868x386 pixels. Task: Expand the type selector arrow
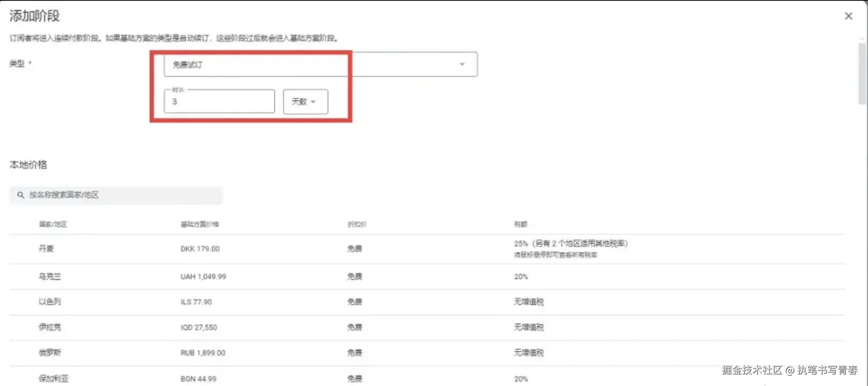click(x=462, y=64)
